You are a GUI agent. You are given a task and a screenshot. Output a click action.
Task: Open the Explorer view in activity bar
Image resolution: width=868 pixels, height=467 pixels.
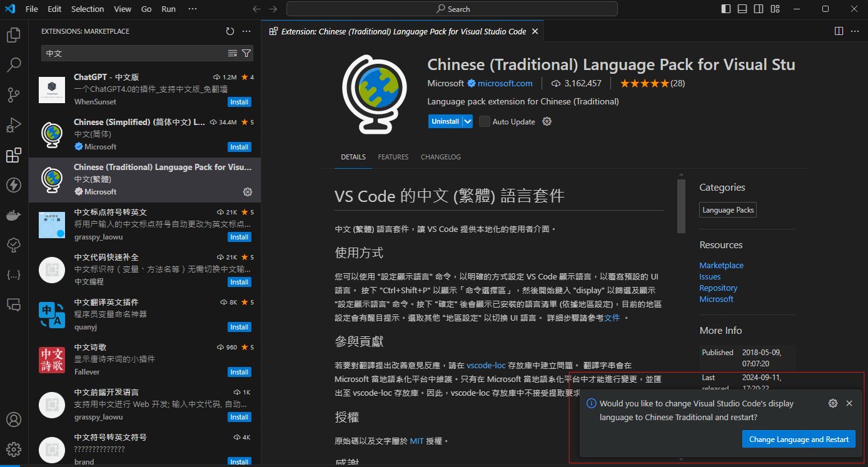[14, 34]
